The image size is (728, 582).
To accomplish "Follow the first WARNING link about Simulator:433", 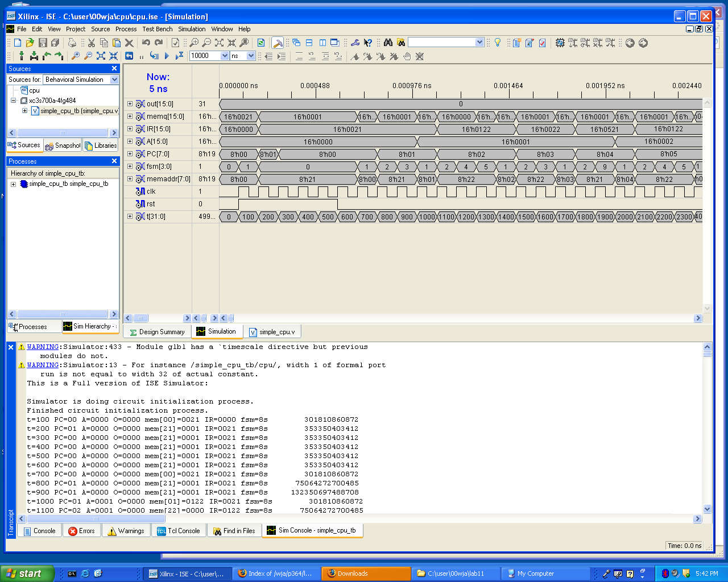I will (x=43, y=347).
